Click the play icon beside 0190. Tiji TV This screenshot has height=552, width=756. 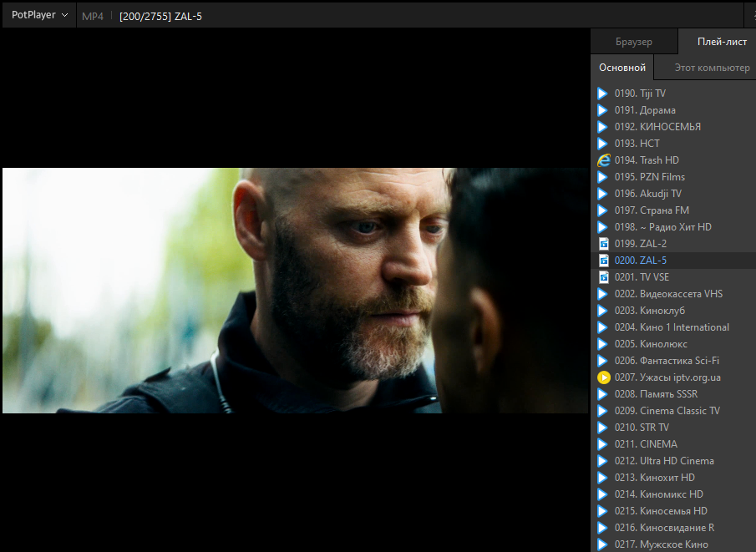pyautogui.click(x=602, y=94)
